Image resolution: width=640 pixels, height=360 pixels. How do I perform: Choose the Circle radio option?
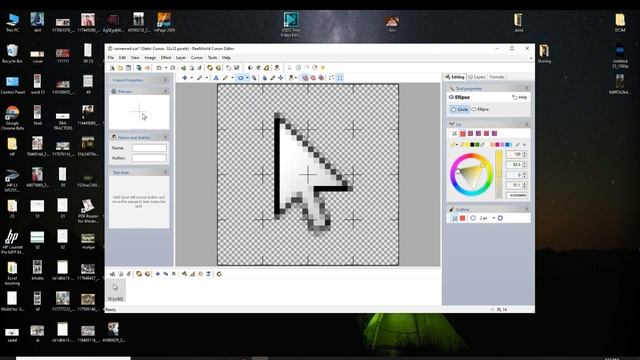pyautogui.click(x=460, y=109)
